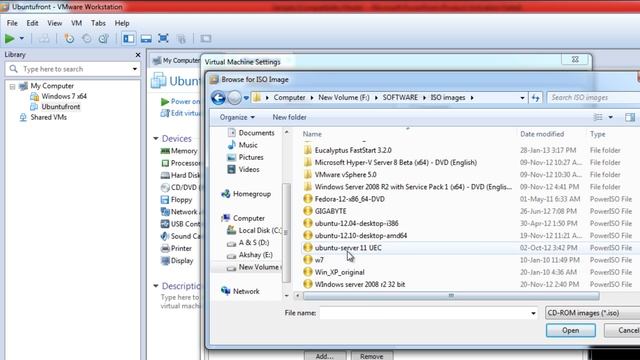This screenshot has height=360, width=640.
Task: Select the VMware vSphere 5.0 folder
Action: pos(345,175)
